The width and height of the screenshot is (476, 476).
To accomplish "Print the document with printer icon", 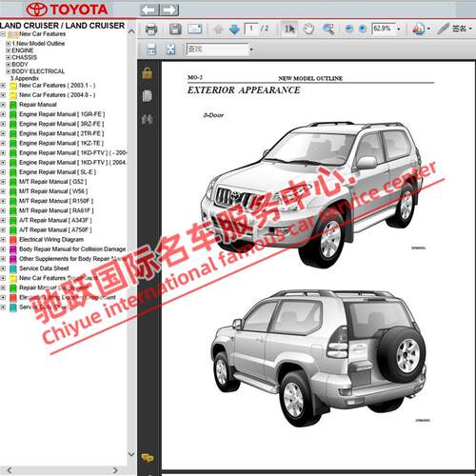I will tap(151, 30).
